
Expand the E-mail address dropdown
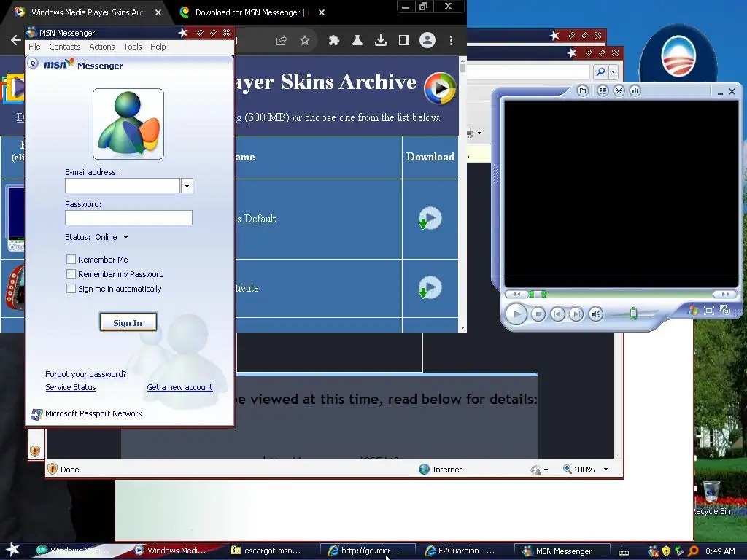point(187,186)
